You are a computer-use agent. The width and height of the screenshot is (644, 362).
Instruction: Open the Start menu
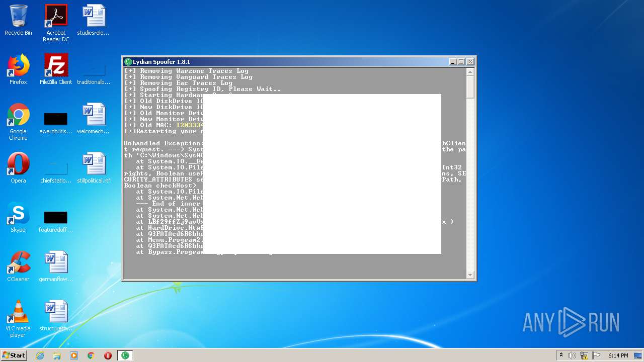pos(14,355)
